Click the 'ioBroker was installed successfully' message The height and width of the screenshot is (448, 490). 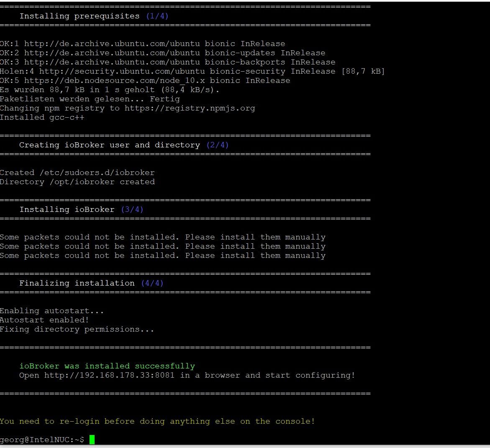[x=107, y=366]
